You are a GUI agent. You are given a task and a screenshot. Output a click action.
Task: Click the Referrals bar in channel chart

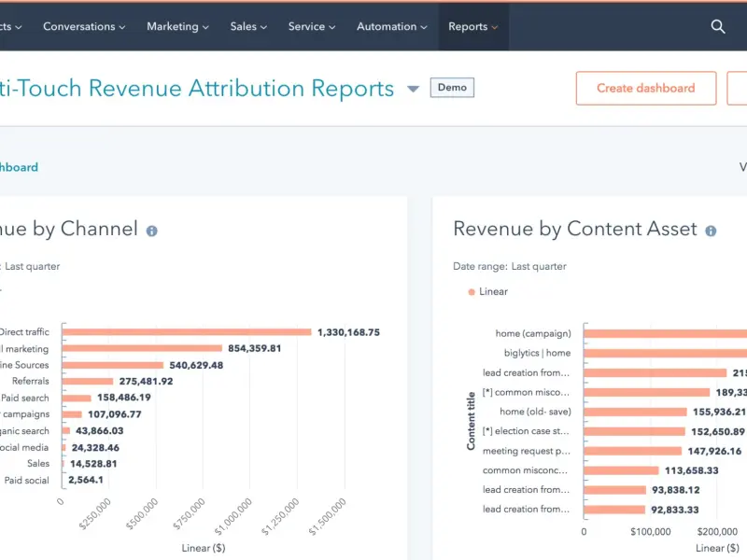pyautogui.click(x=88, y=381)
